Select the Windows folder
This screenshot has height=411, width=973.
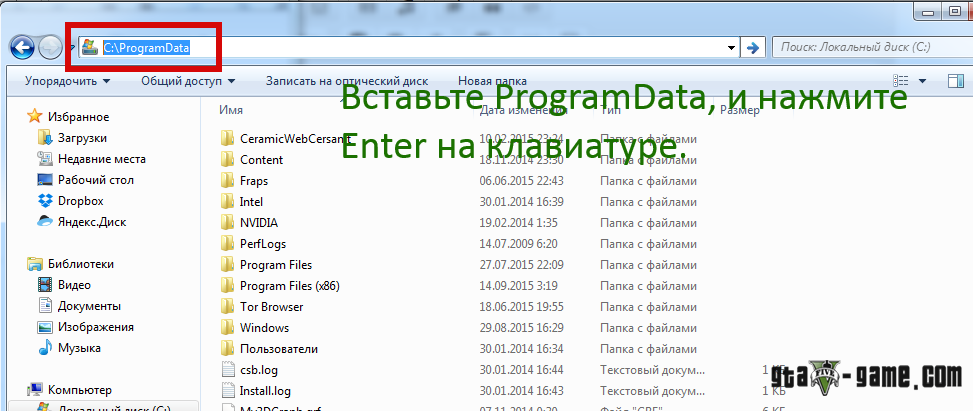[264, 328]
